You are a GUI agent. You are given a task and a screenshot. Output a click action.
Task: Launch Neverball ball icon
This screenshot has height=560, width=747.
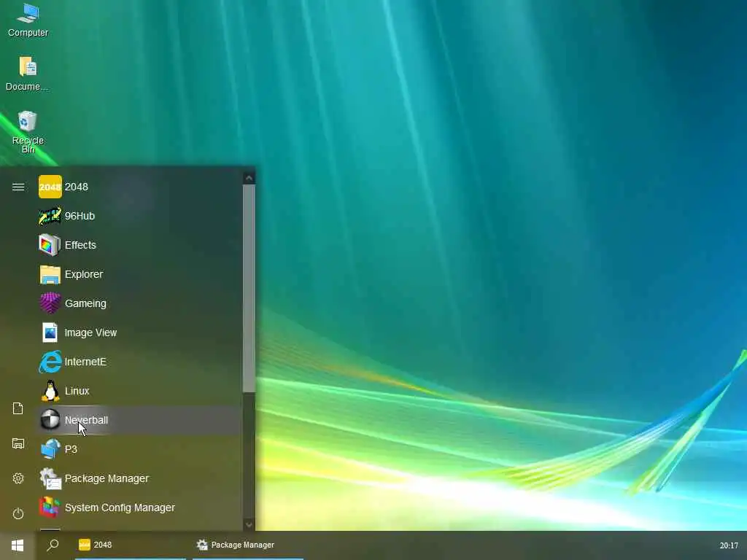click(x=50, y=420)
